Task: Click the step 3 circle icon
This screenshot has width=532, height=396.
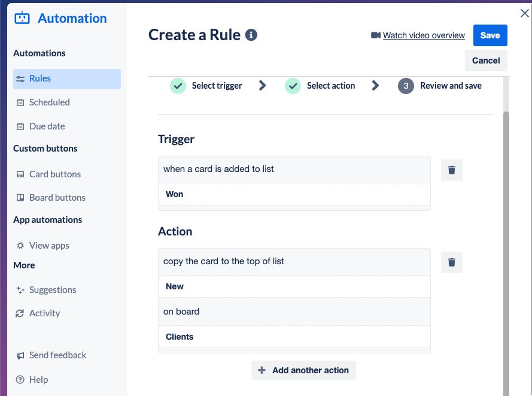Action: tap(406, 86)
